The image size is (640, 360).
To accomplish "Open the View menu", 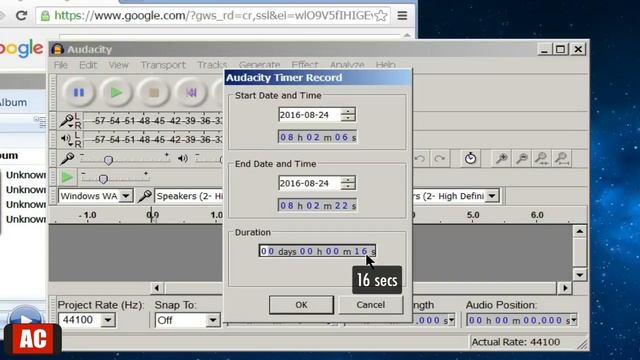I will [x=118, y=65].
